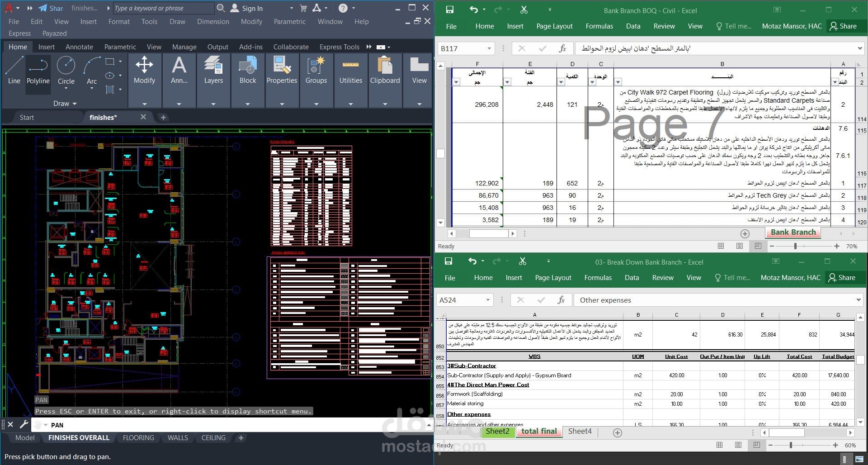Click Share in Bank Branch BOQ window
Viewport: 868px width, 465px height.
(844, 26)
